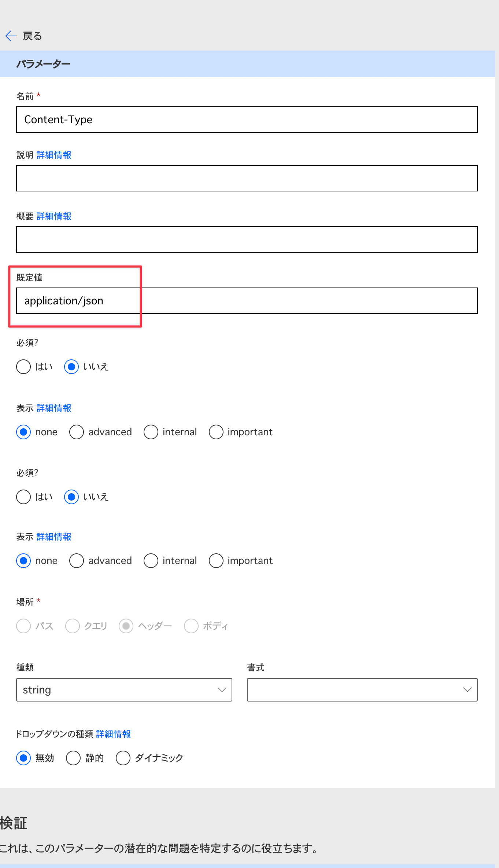499x868 pixels.
Task: Open the 種類 string dropdown
Action: [x=124, y=690]
